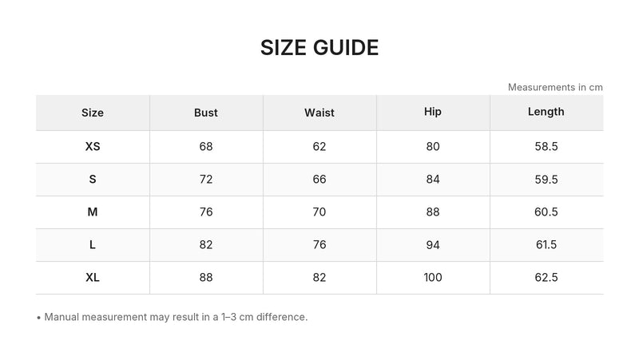Click the SIZE GUIDE heading

pos(319,48)
